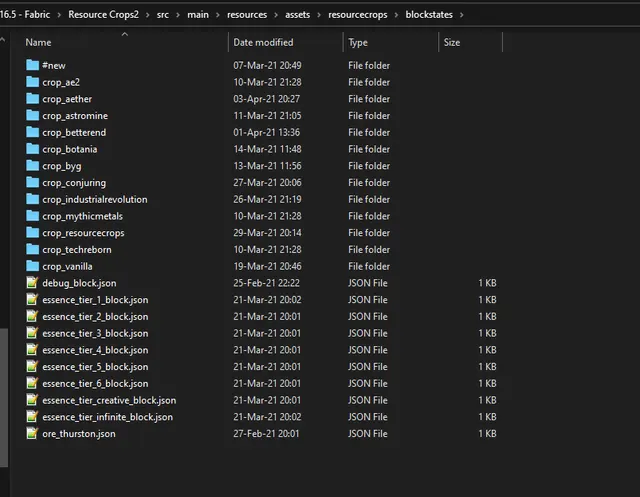Click the debug_block.json file icon
The width and height of the screenshot is (640, 497).
32,283
